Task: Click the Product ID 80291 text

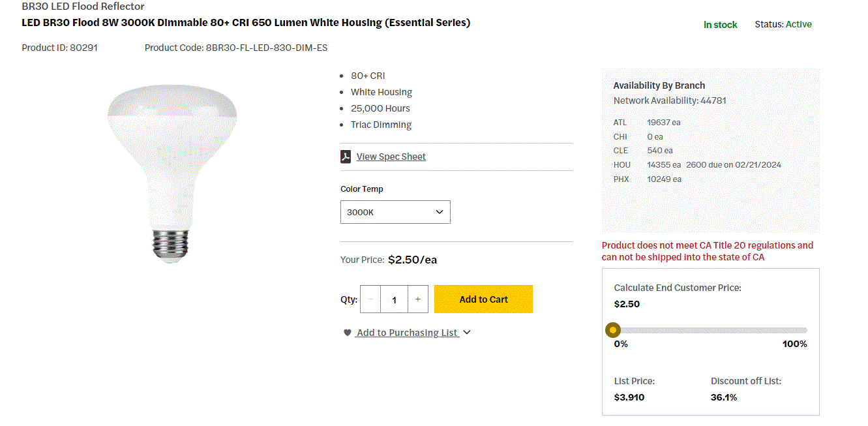Action: [x=60, y=48]
